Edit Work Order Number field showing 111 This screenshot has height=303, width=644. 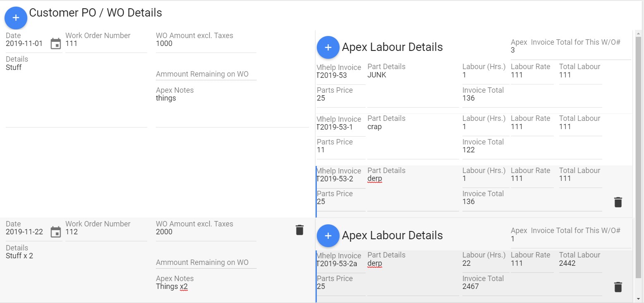[105, 44]
